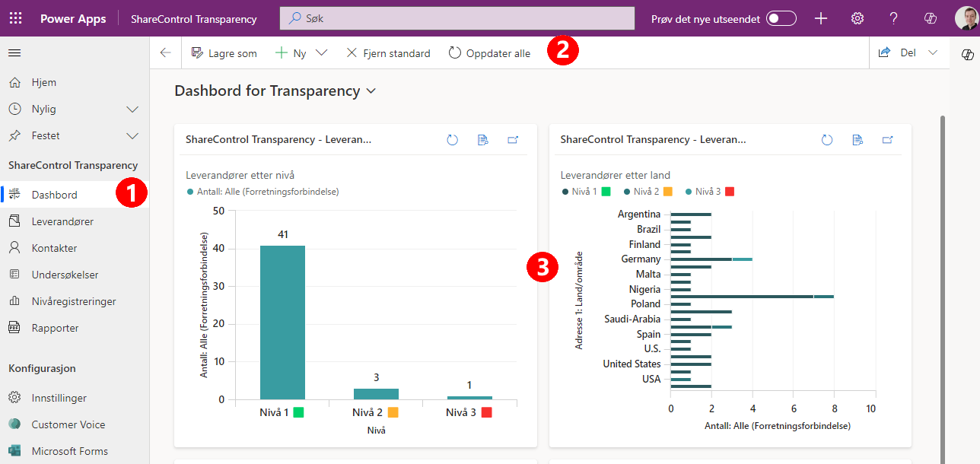The height and width of the screenshot is (464, 980).
Task: View records for Leverandører etter land chart
Action: [x=857, y=140]
